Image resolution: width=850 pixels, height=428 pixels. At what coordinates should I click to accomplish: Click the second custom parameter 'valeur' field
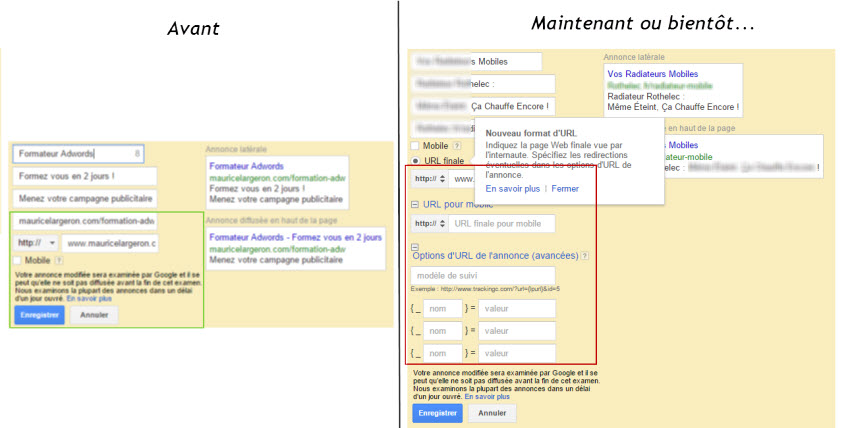517,331
